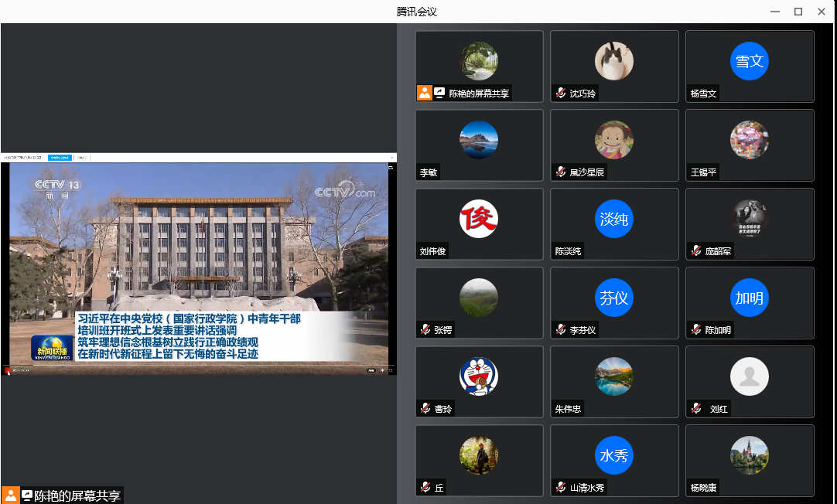This screenshot has height=504, width=837.
Task: Click the muted microphone icon beside 山清水秀
Action: (561, 487)
